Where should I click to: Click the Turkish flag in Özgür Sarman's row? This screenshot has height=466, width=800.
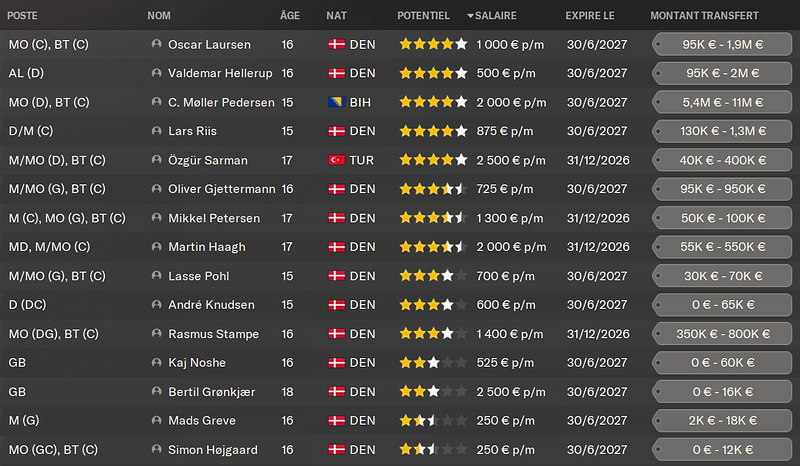pos(336,161)
